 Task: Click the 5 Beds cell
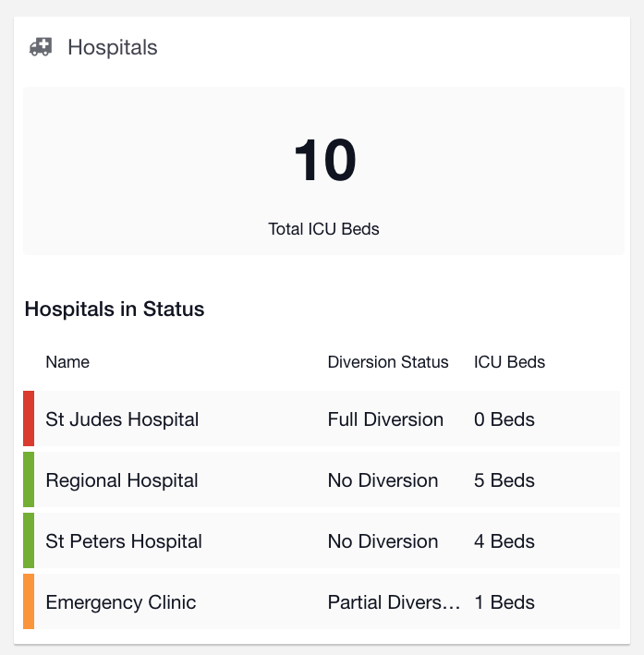click(504, 480)
